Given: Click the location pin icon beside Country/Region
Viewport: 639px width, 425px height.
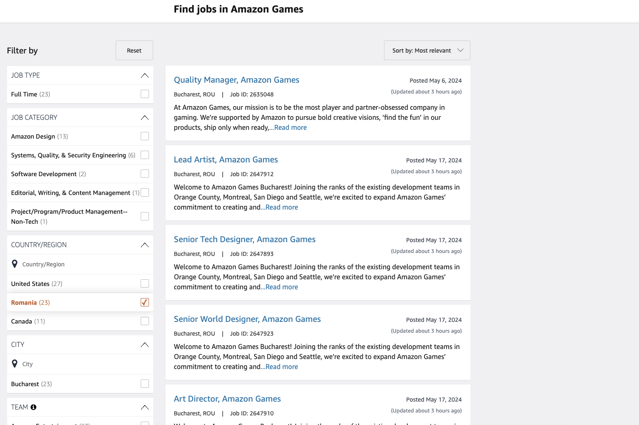Looking at the screenshot, I should (15, 264).
